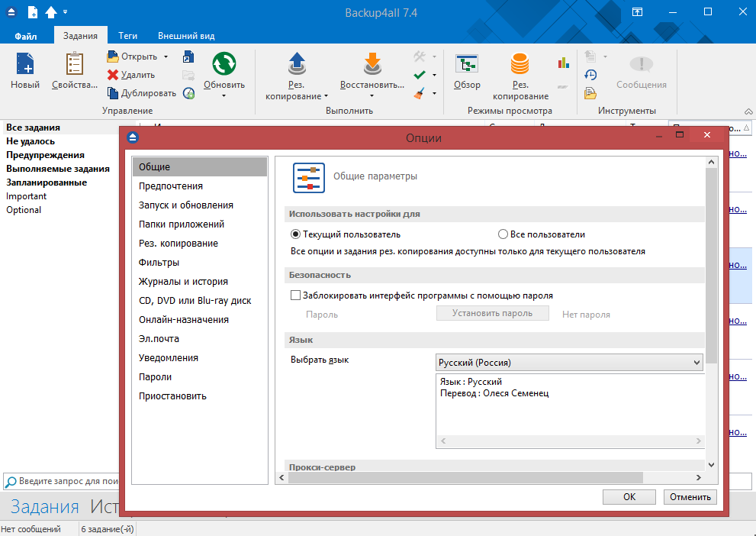This screenshot has height=536, width=756.
Task: Click the create shortcut icon beside Открыть
Action: coord(188,57)
